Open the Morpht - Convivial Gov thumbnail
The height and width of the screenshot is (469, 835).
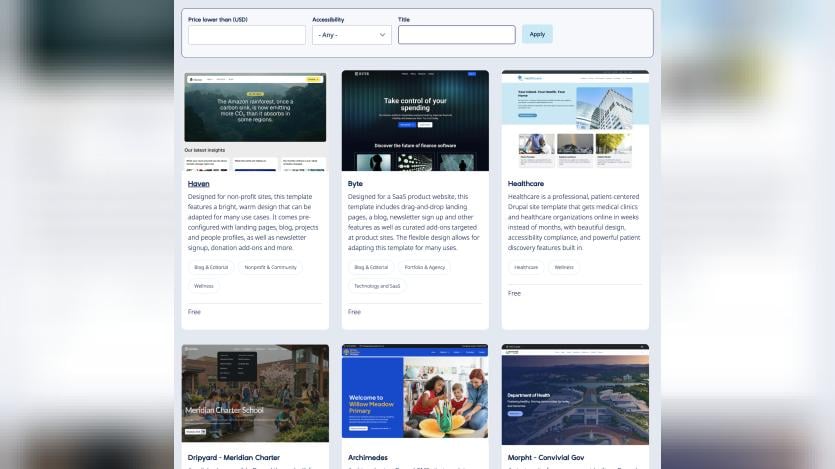pyautogui.click(x=575, y=394)
